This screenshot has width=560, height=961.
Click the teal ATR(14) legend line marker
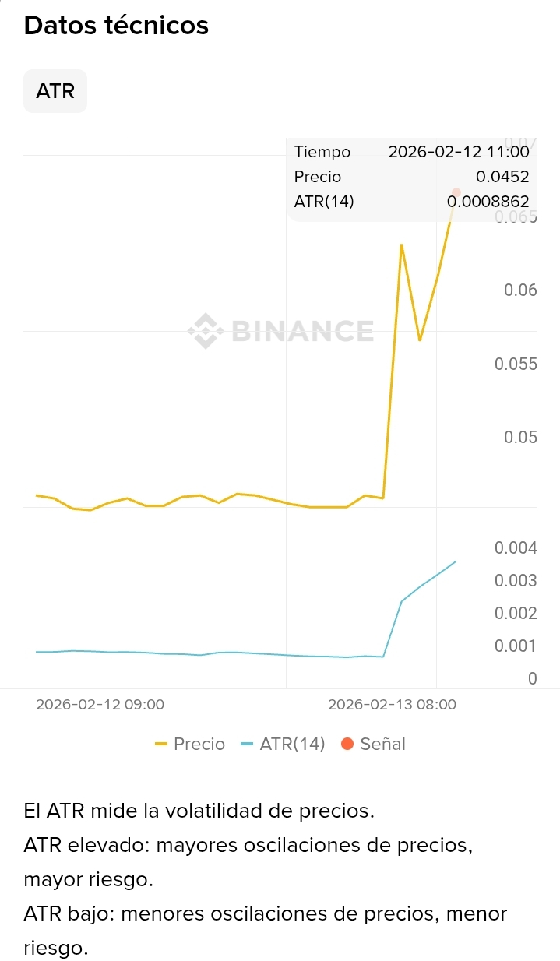coord(247,745)
